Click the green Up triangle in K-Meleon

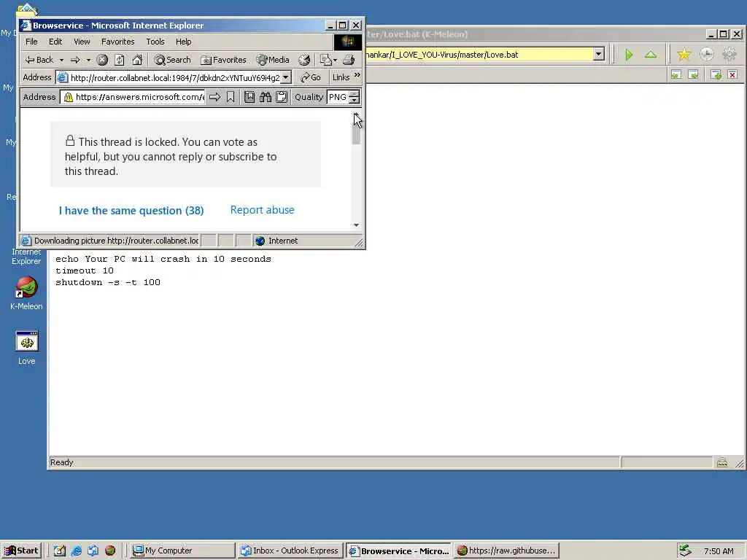click(x=651, y=55)
